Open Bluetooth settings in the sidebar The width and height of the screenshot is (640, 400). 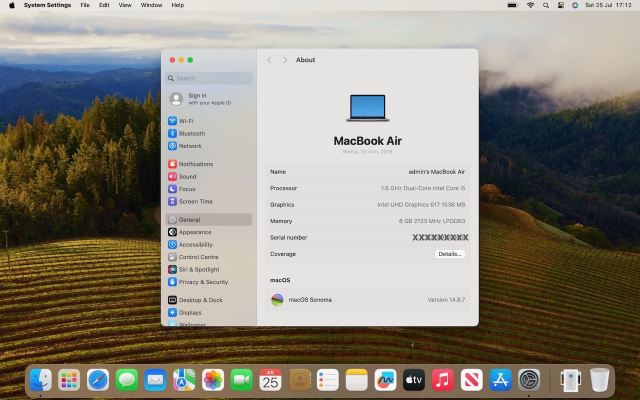point(187,133)
